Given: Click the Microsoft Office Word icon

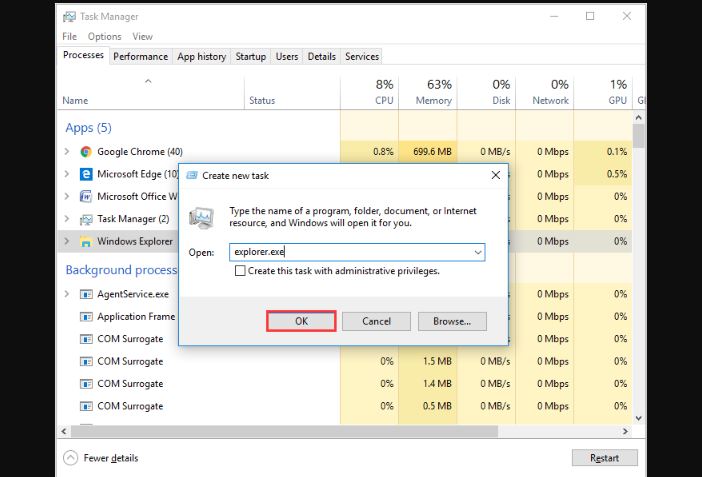Looking at the screenshot, I should tap(86, 196).
